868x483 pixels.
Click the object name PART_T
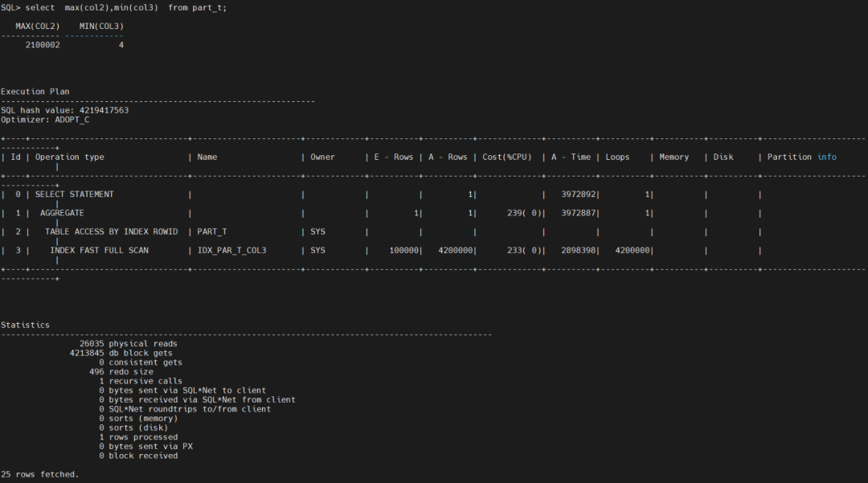coord(212,231)
